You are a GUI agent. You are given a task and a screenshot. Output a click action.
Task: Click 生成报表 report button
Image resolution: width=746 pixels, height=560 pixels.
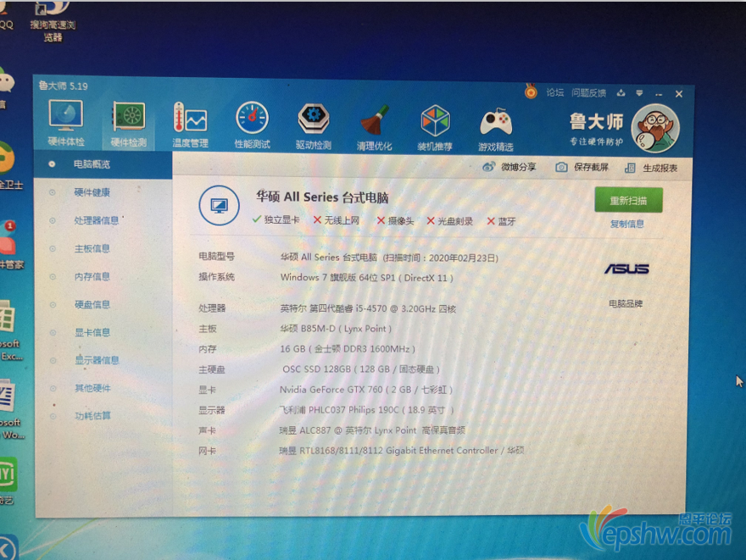[651, 168]
